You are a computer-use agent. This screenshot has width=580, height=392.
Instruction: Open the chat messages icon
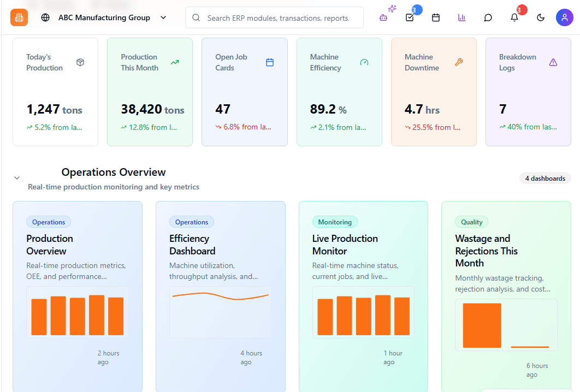[x=488, y=17]
